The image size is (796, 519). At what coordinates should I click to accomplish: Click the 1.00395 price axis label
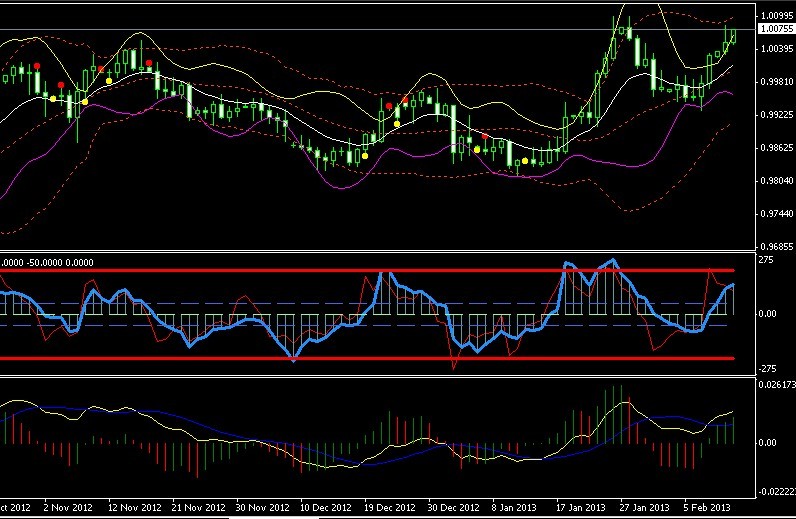click(777, 49)
